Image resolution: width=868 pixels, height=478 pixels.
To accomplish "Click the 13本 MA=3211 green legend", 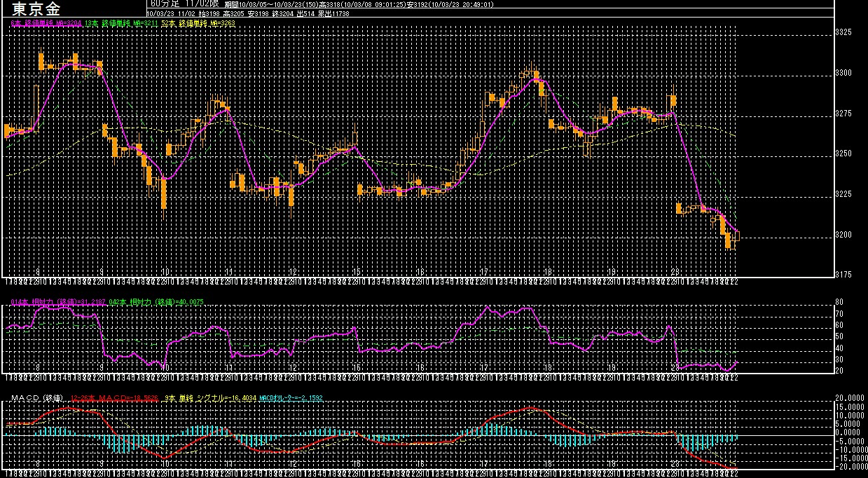I will (x=122, y=23).
